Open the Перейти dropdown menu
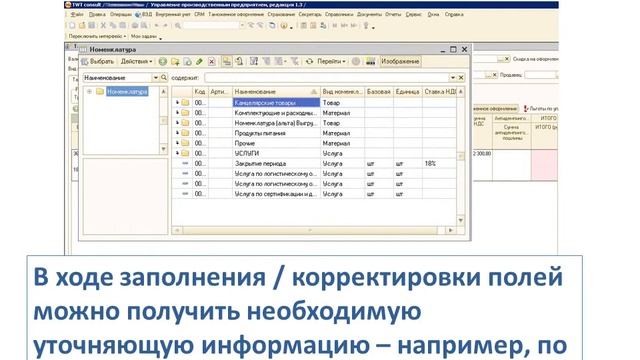The height and width of the screenshot is (360, 640). click(331, 62)
